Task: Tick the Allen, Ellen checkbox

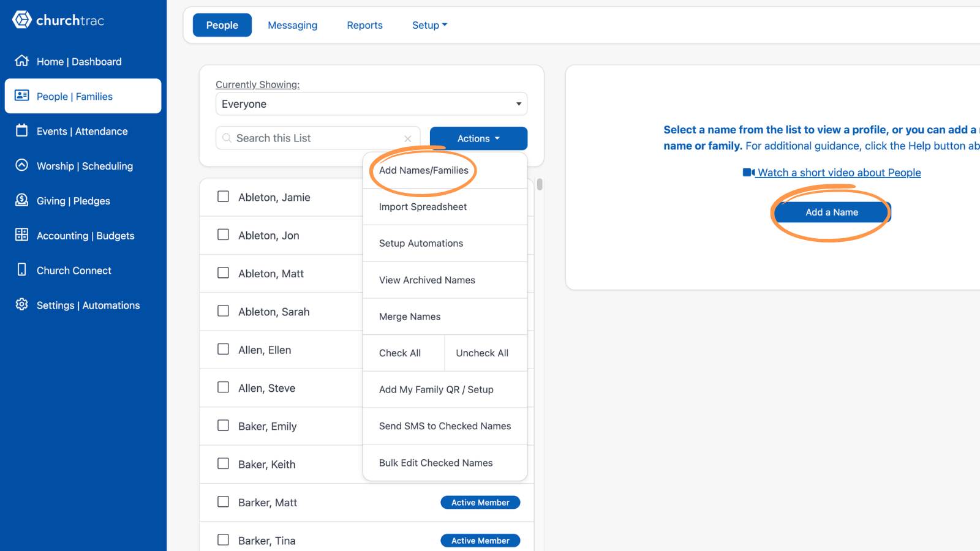Action: 224,350
